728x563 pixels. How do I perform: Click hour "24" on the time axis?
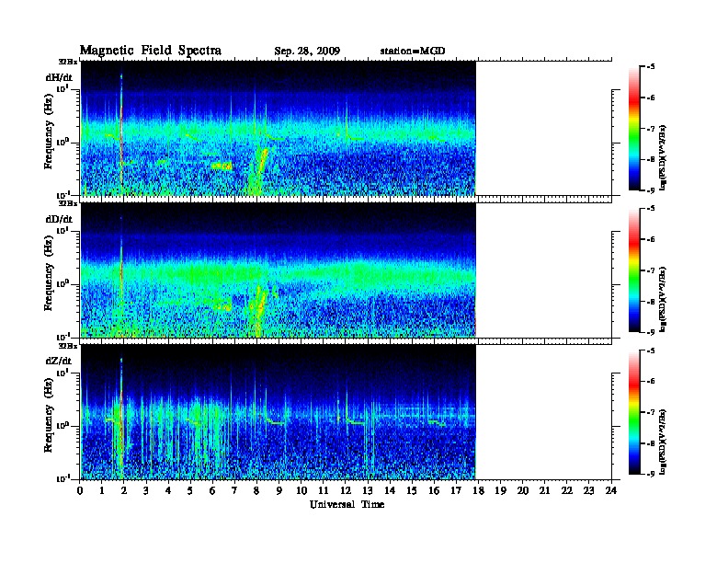611,491
